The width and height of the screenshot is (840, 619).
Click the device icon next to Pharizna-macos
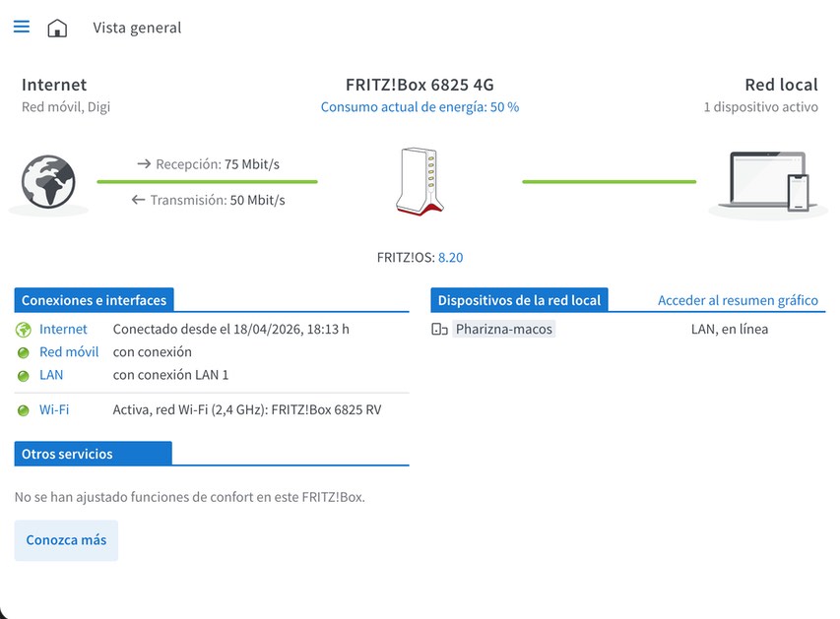click(439, 329)
